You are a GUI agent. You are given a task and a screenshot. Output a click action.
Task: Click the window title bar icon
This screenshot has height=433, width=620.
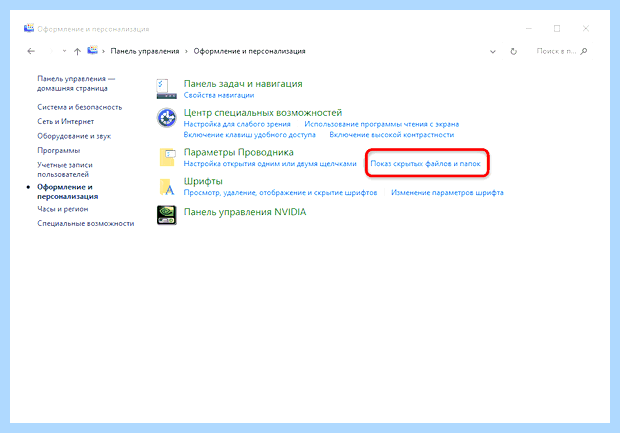click(x=29, y=28)
